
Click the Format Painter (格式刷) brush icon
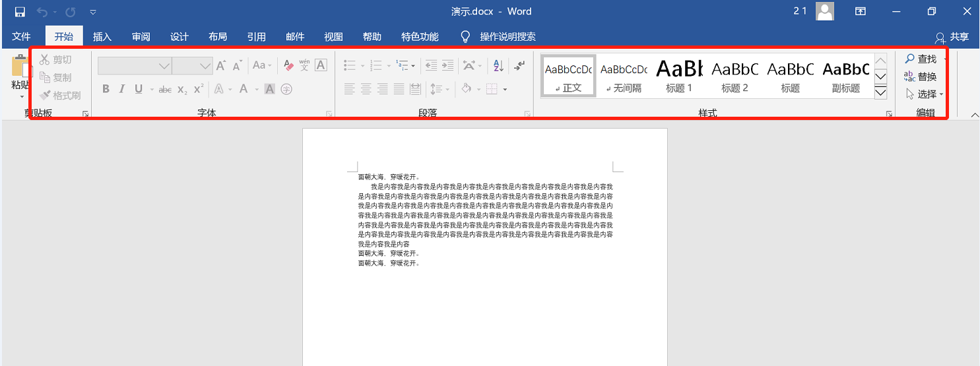click(45, 96)
